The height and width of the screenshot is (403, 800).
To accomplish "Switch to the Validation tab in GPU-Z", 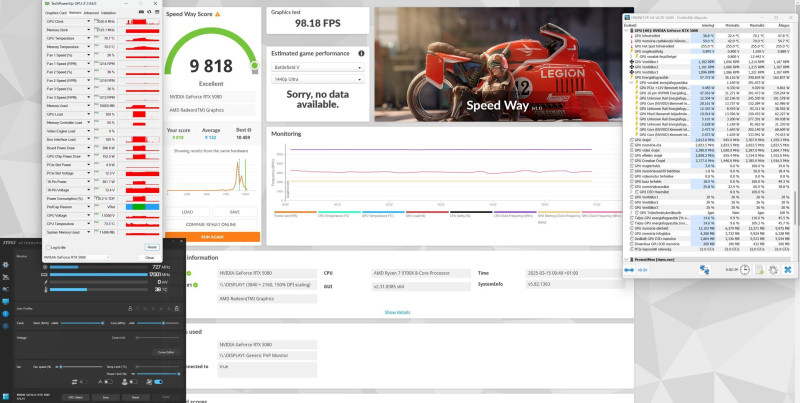I will [108, 13].
